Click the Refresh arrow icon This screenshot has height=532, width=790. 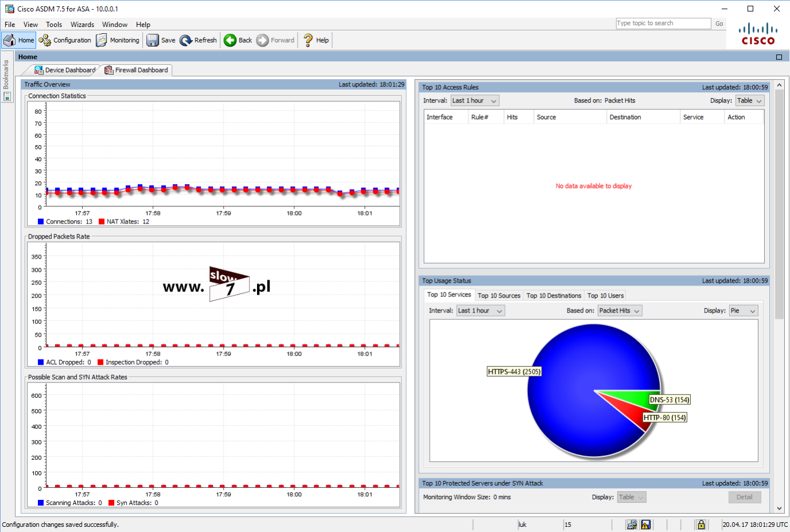click(x=186, y=40)
